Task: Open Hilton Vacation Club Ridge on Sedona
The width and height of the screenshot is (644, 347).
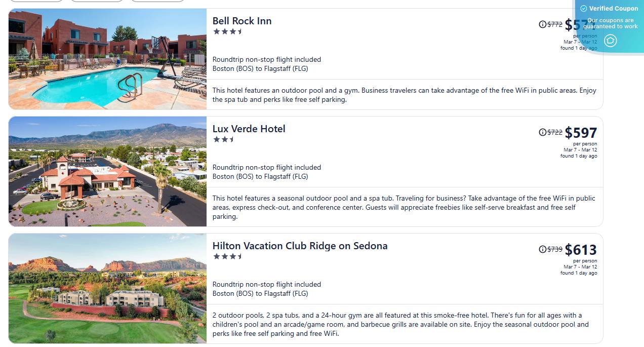Action: [x=300, y=246]
